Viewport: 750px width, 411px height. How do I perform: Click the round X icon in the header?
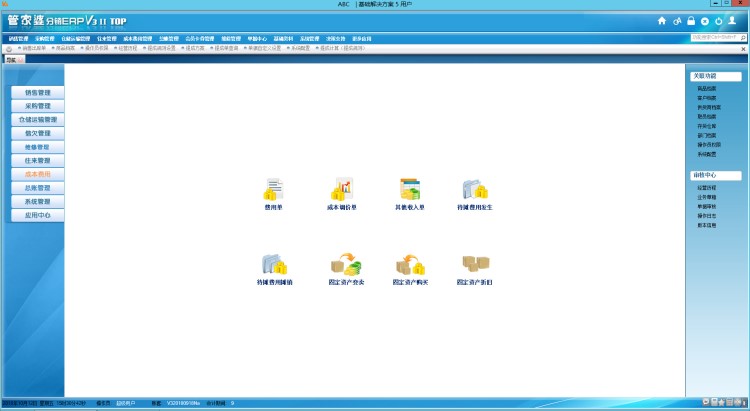coord(705,21)
